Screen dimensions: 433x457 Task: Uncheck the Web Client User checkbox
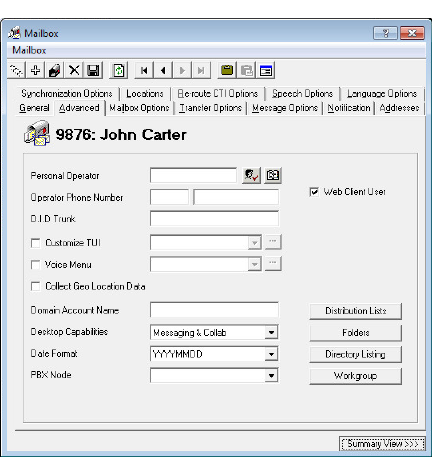point(314,192)
